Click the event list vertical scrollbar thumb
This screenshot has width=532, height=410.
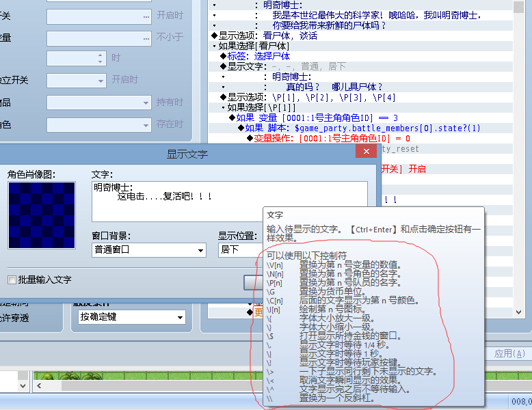point(518,6)
